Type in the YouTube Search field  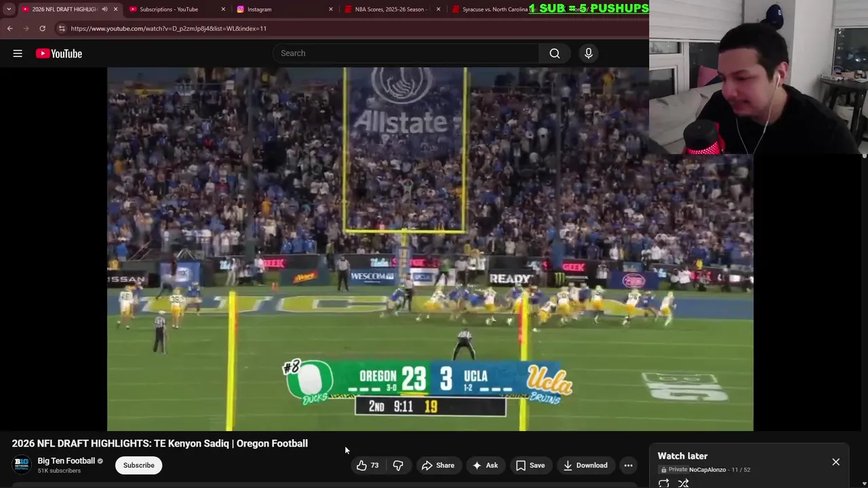click(x=406, y=54)
